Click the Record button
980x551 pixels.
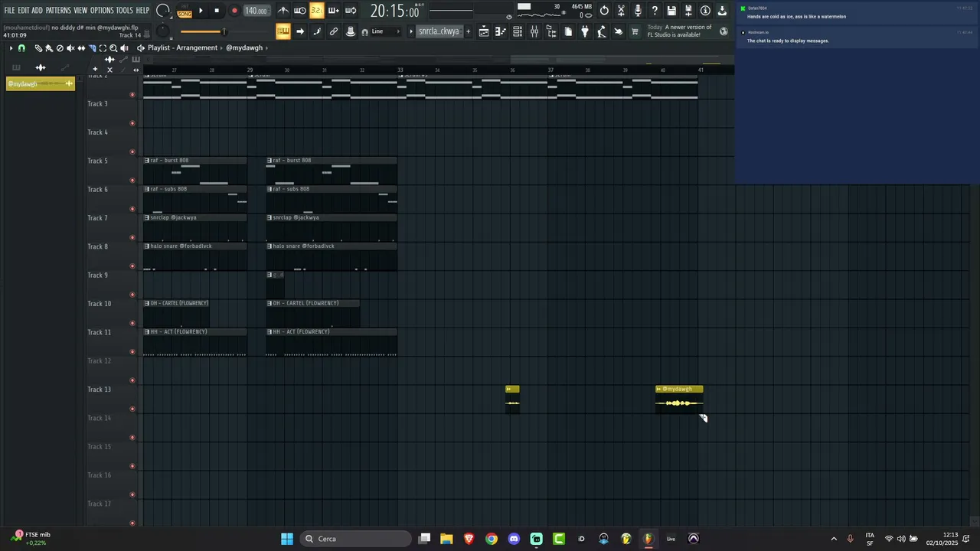click(x=234, y=11)
